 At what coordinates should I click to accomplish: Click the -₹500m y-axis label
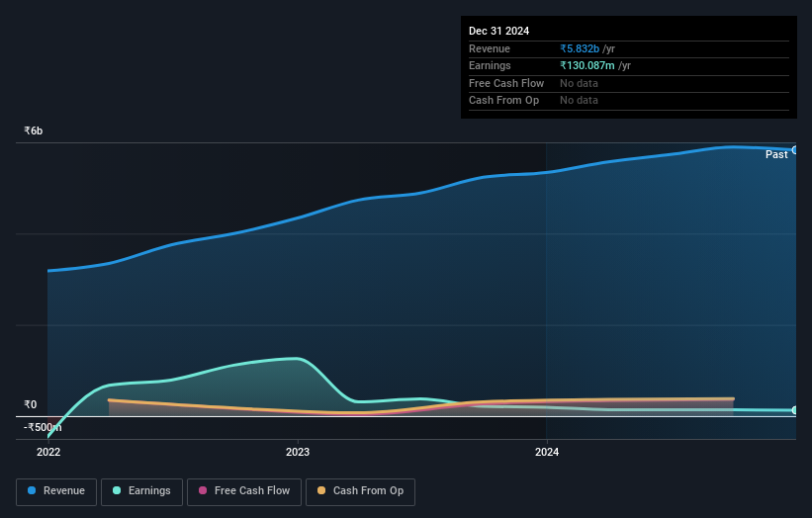(x=43, y=427)
